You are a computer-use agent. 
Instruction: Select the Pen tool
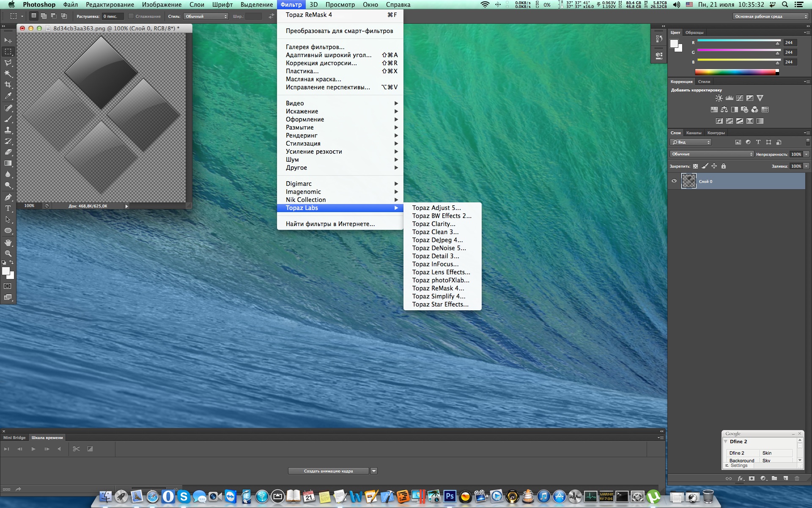(8, 197)
